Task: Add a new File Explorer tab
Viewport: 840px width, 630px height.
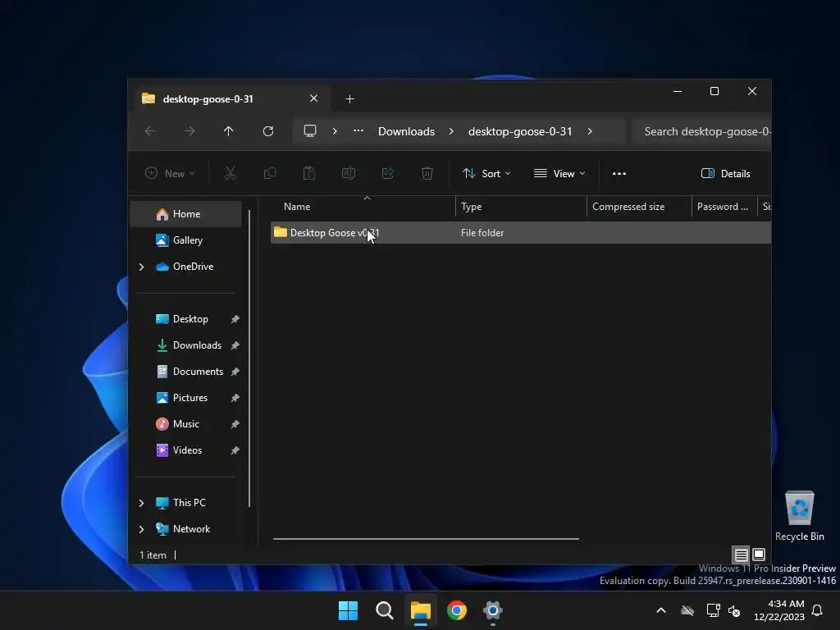Action: tap(349, 99)
